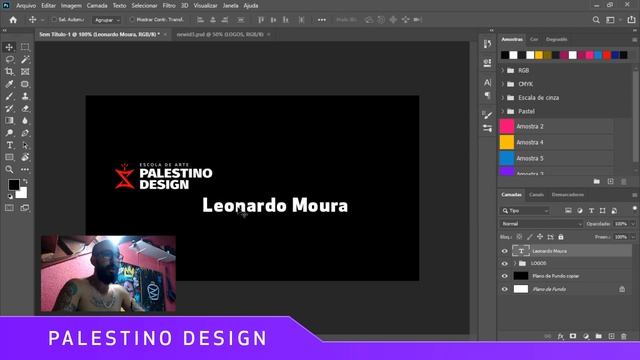Viewport: 640px width, 360px height.
Task: Expand the Pastel swatch folder
Action: click(x=503, y=111)
